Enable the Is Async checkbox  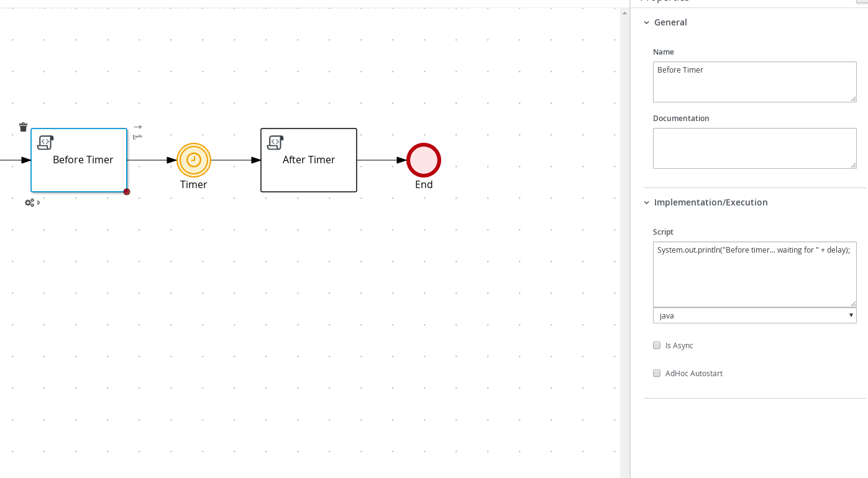coord(657,345)
